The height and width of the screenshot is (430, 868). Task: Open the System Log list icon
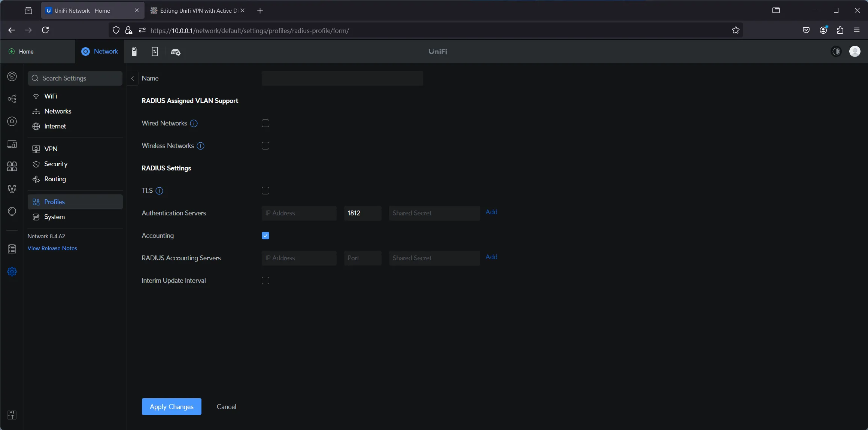(x=12, y=249)
